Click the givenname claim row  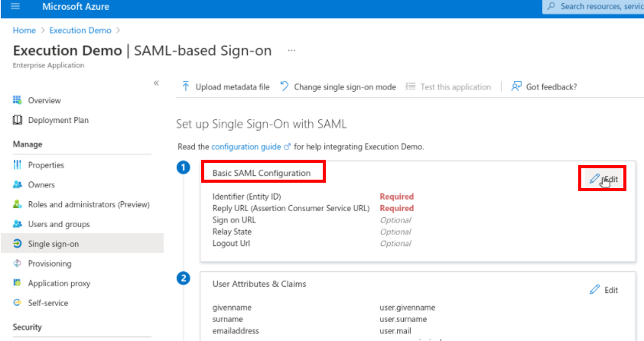coord(232,308)
